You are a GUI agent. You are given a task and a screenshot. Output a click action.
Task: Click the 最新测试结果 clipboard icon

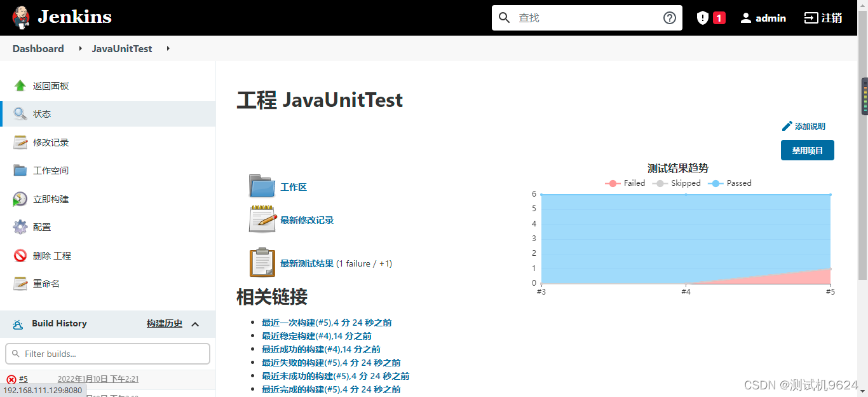(262, 263)
